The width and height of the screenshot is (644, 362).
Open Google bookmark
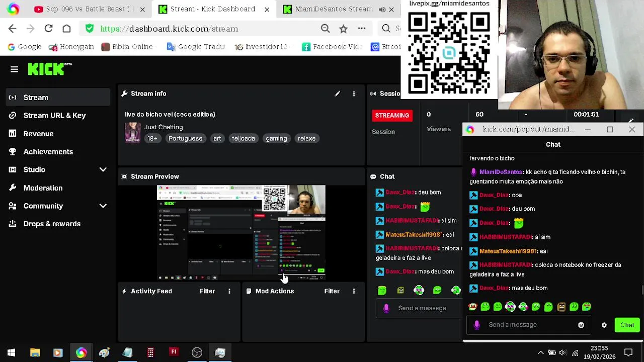[24, 47]
